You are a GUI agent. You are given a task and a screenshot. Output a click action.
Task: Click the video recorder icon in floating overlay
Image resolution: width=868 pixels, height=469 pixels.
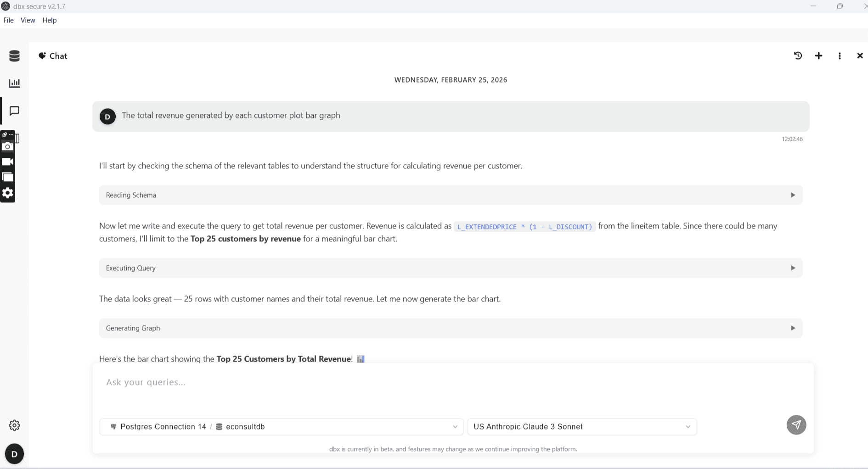(8, 162)
